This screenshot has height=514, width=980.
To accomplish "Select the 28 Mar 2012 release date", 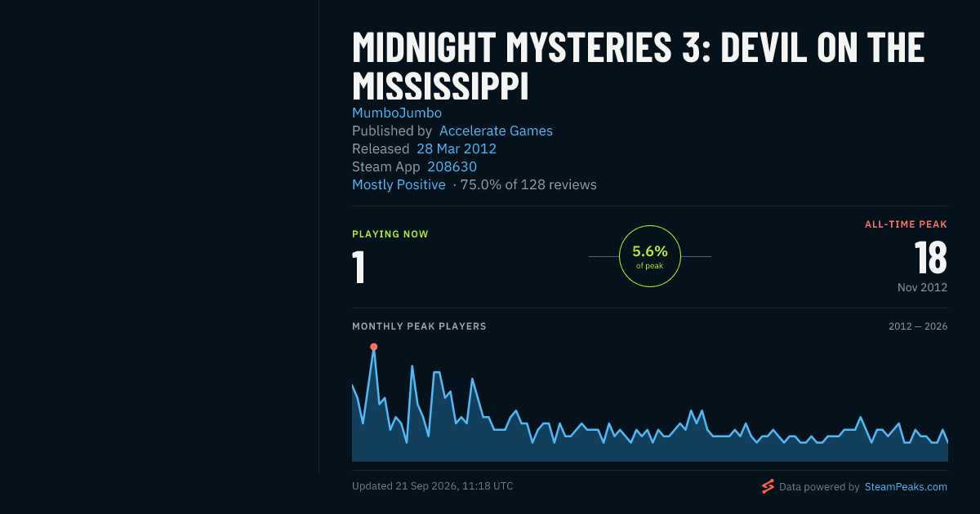I will [x=457, y=148].
